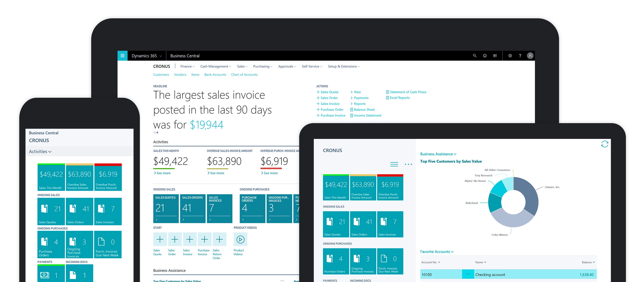
Task: Sort by the Balance column header
Action: [588, 262]
